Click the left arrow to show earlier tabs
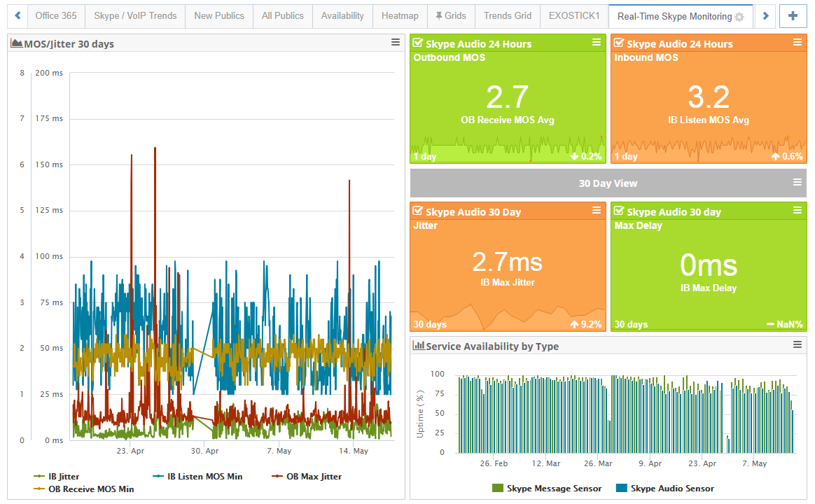Screen dimensions: 815x504 coord(18,15)
